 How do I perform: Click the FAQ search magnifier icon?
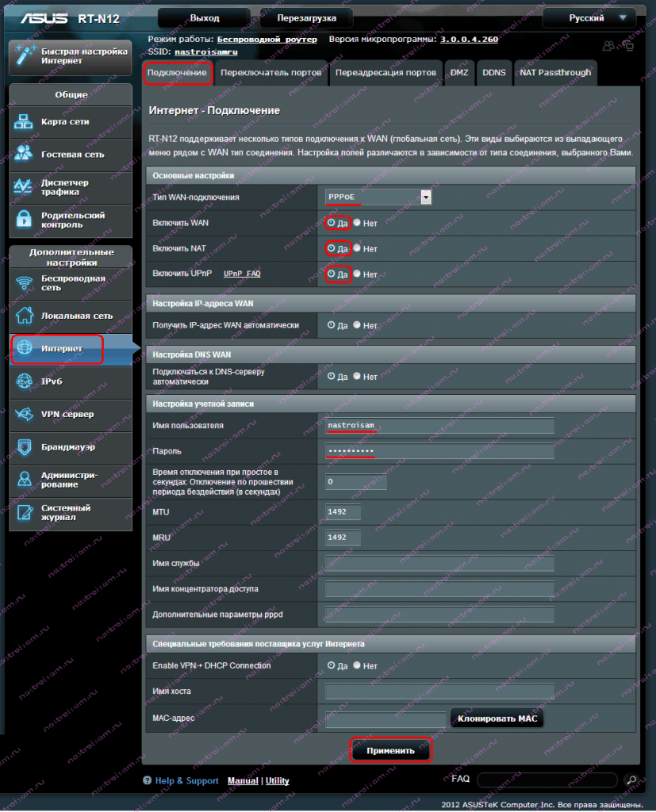[631, 779]
